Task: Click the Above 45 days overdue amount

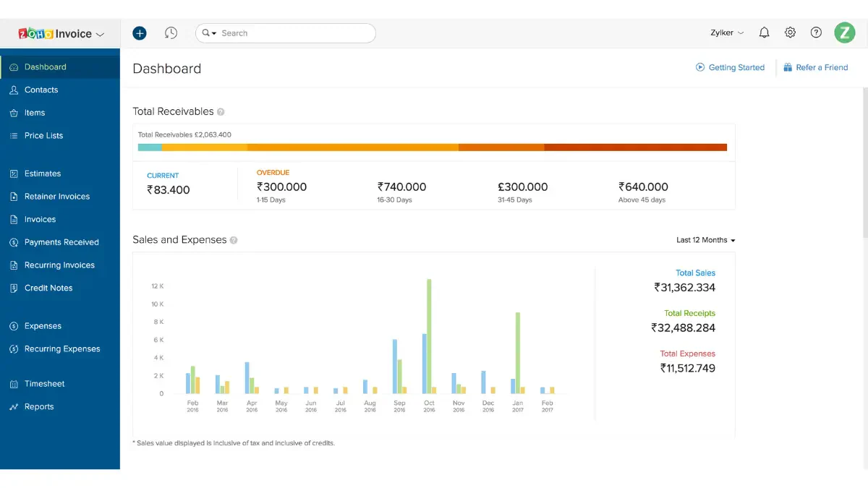Action: click(644, 187)
